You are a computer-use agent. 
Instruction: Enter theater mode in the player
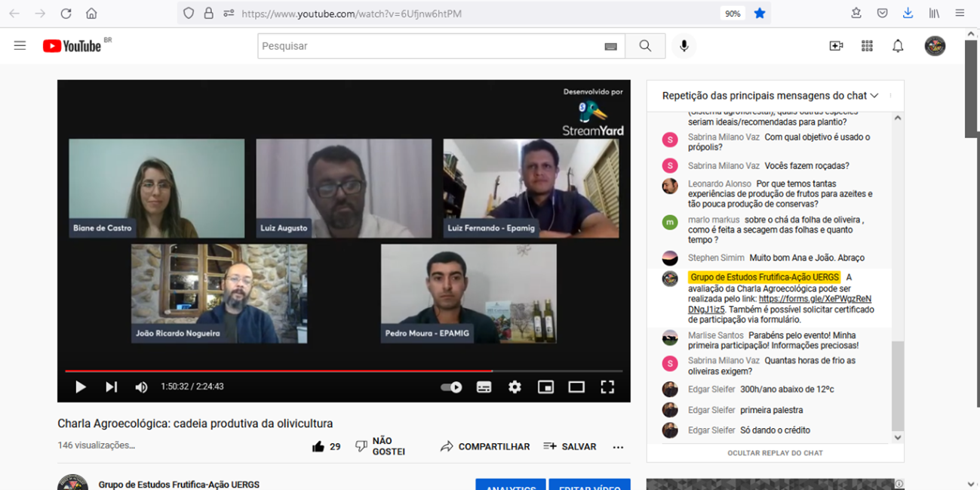(576, 387)
